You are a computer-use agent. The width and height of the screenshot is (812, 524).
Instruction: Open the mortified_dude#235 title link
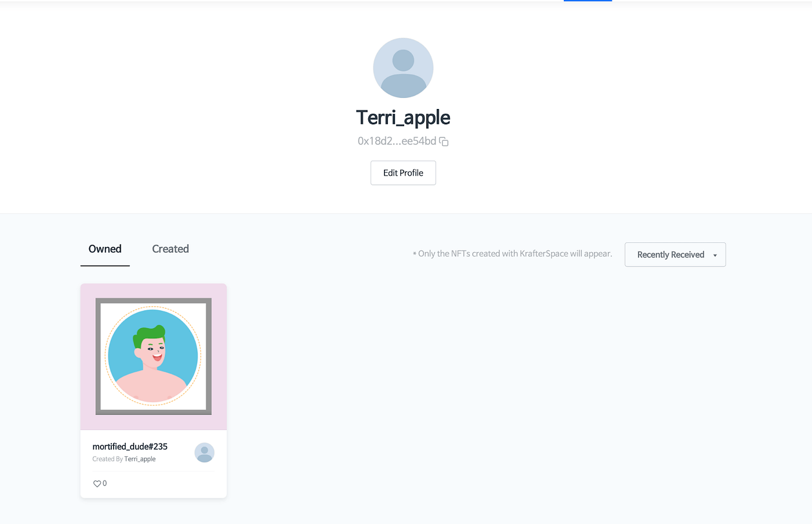[130, 446]
